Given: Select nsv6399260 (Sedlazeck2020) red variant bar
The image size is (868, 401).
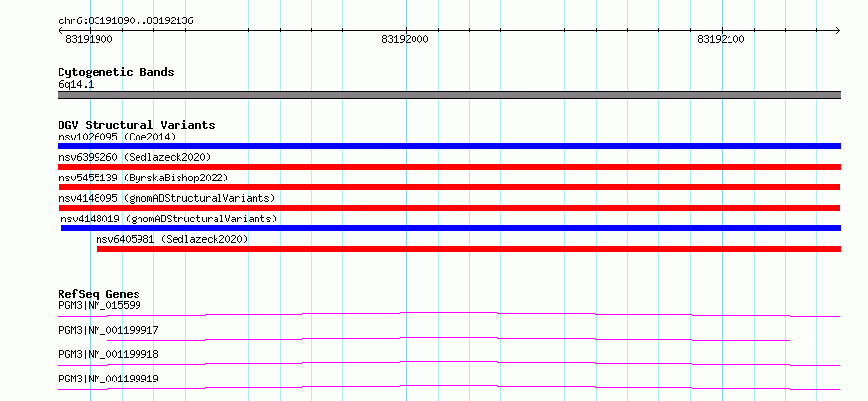Looking at the screenshot, I should pyautogui.click(x=449, y=167).
